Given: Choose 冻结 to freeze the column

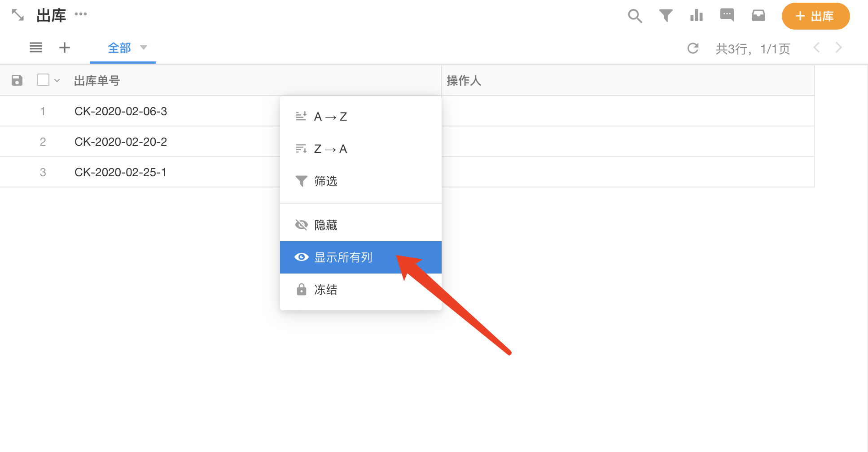Looking at the screenshot, I should click(361, 290).
